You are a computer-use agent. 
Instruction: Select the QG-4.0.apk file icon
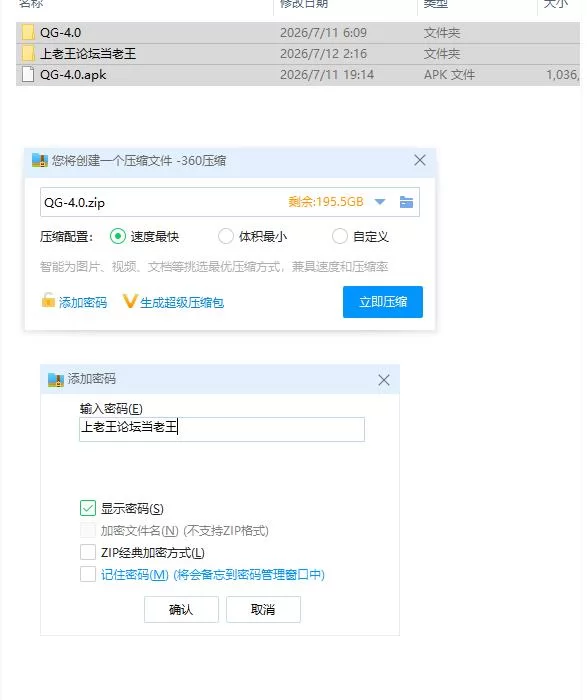pyautogui.click(x=28, y=75)
